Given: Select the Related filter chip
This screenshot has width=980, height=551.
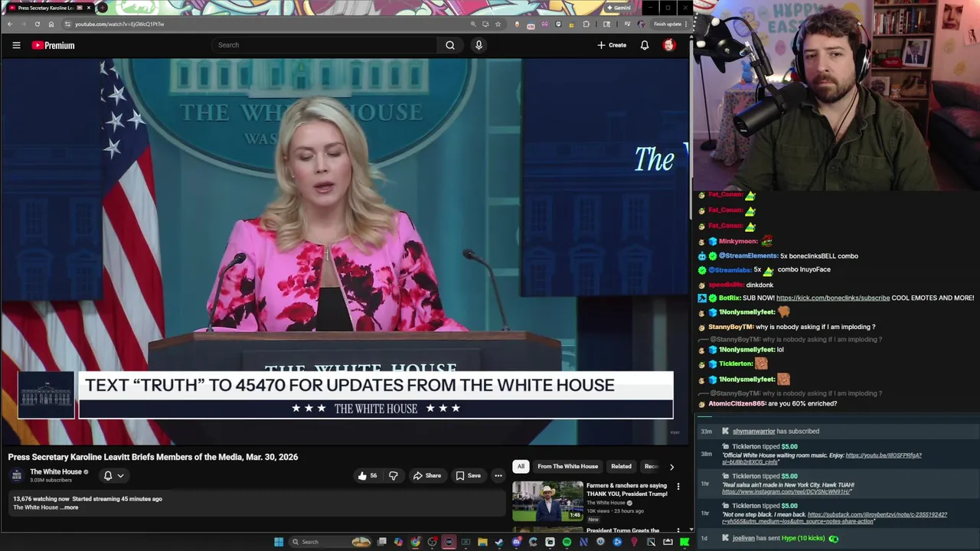Looking at the screenshot, I should point(621,466).
